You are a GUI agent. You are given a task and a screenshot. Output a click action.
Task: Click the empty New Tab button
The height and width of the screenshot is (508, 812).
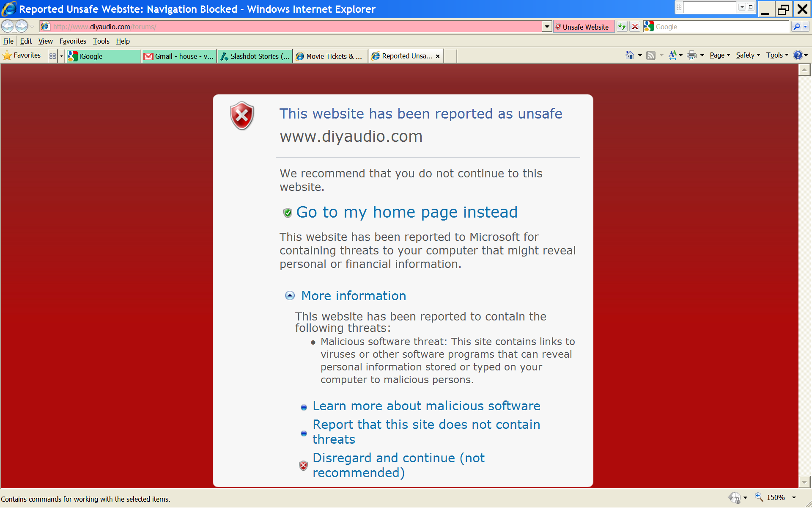[450, 56]
